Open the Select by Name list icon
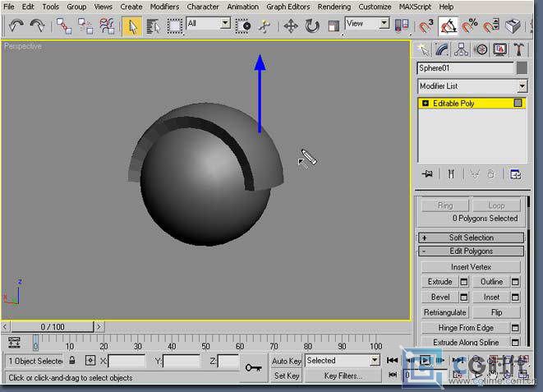This screenshot has height=392, width=543. coord(152,26)
